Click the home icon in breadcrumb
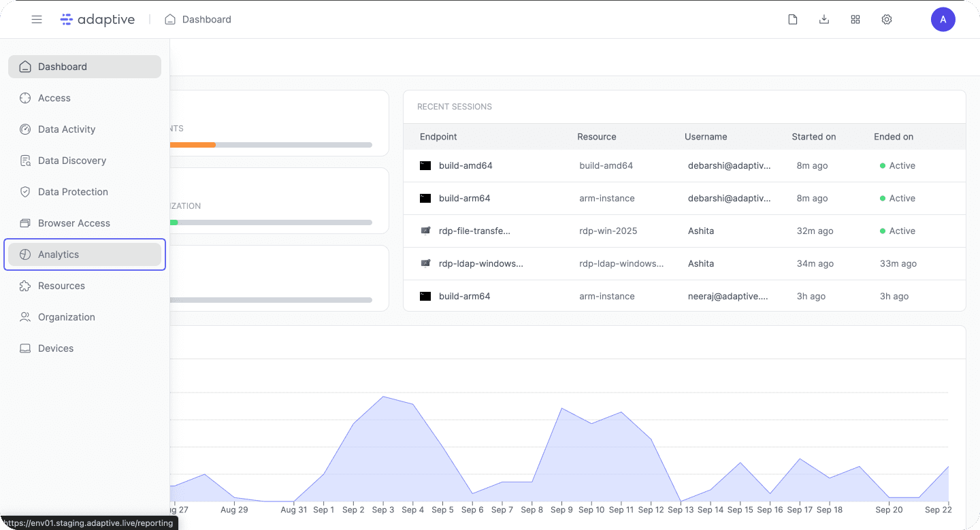Viewport: 980px width, 530px height. [170, 20]
